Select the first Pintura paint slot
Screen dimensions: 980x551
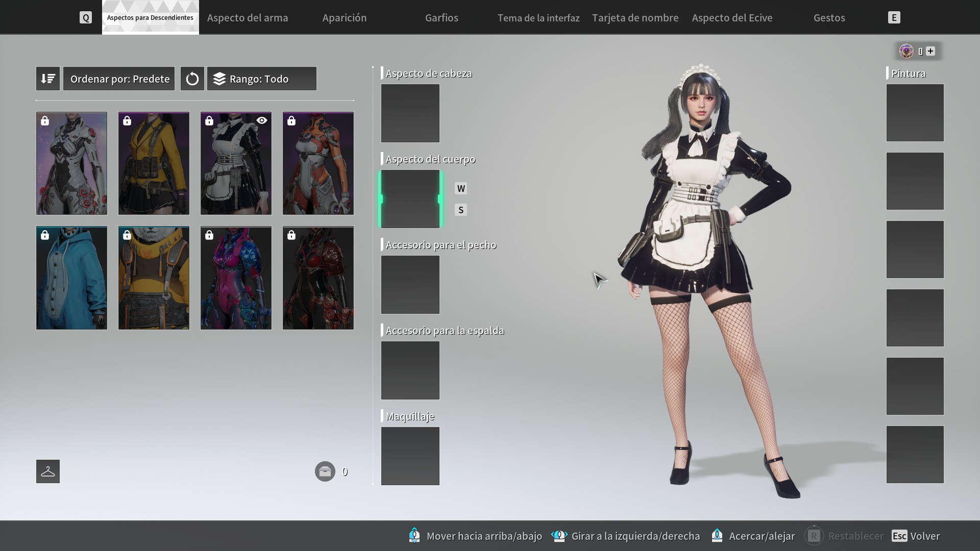[915, 113]
